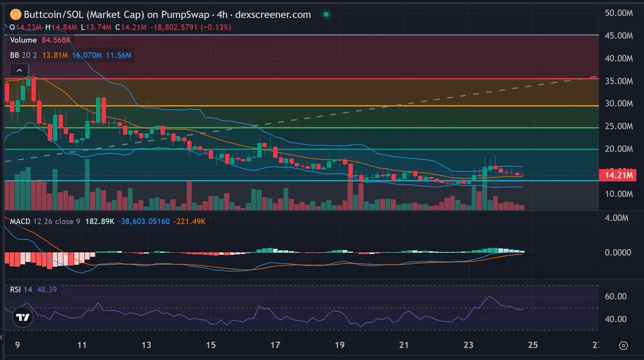The height and width of the screenshot is (360, 644).
Task: Click the 50.00M price axis label
Action: tap(619, 12)
